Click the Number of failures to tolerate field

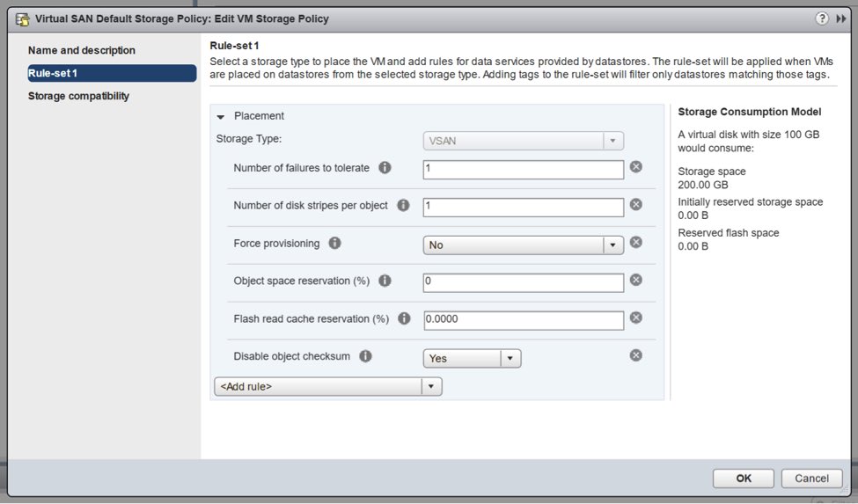coord(523,170)
